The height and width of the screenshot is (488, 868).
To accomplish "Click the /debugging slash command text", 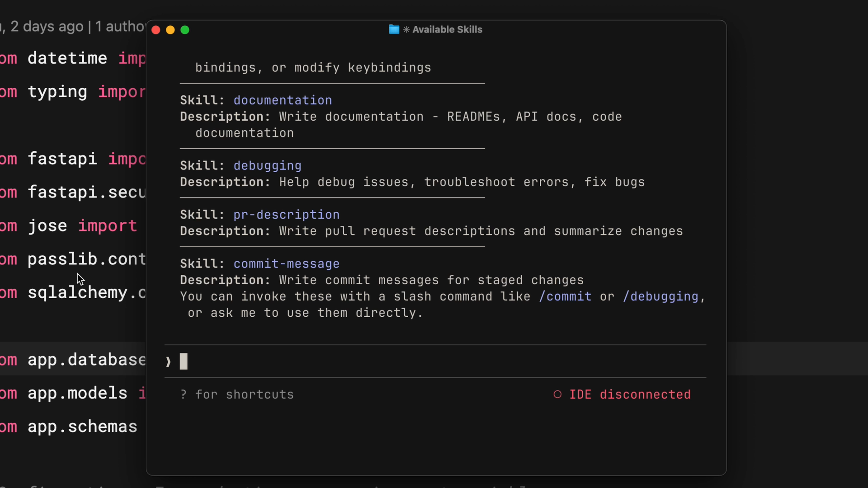I will (x=660, y=296).
